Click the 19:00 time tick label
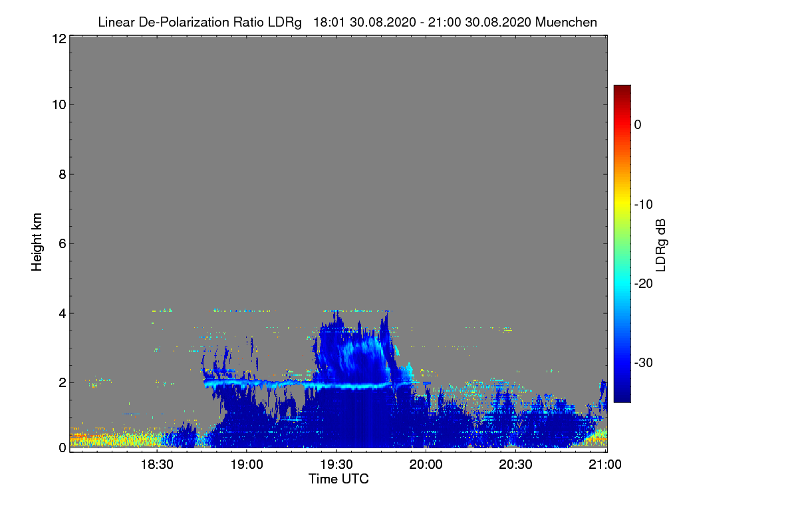 point(247,464)
